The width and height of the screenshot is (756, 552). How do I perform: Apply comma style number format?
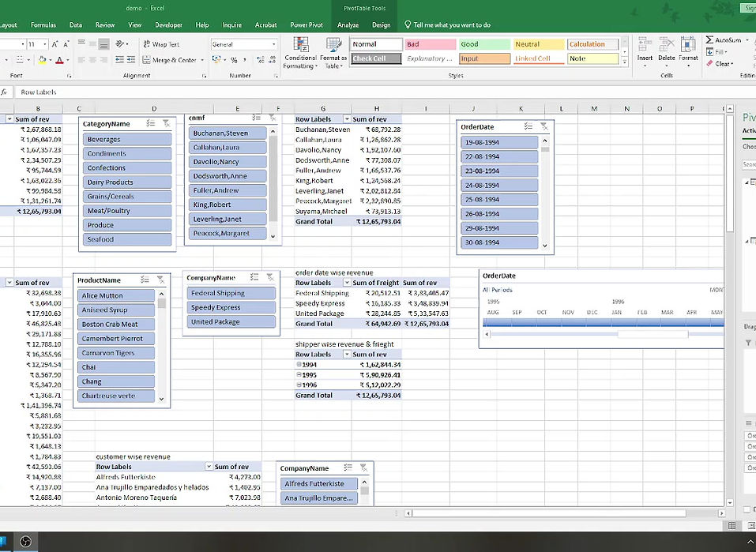(245, 60)
